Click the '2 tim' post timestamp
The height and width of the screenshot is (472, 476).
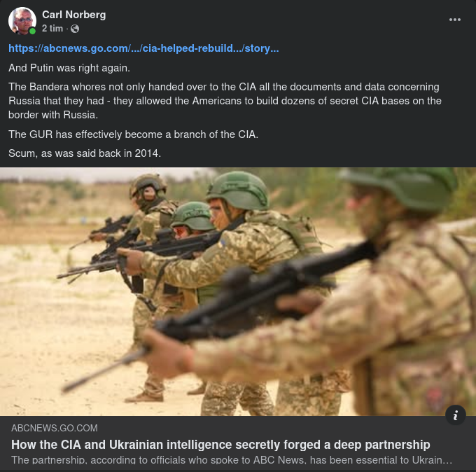(x=52, y=29)
